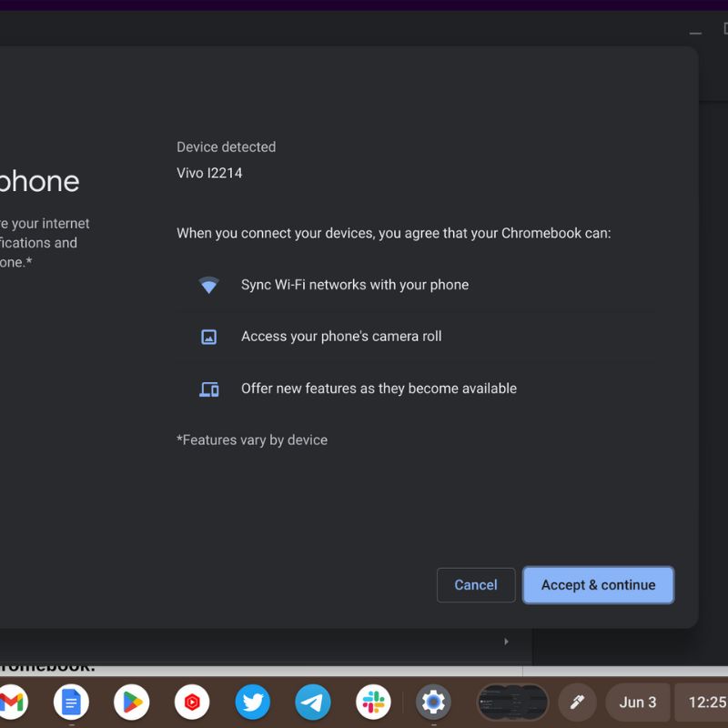
Task: Click the detected device name 'Vivo I2214'
Action: (x=209, y=173)
